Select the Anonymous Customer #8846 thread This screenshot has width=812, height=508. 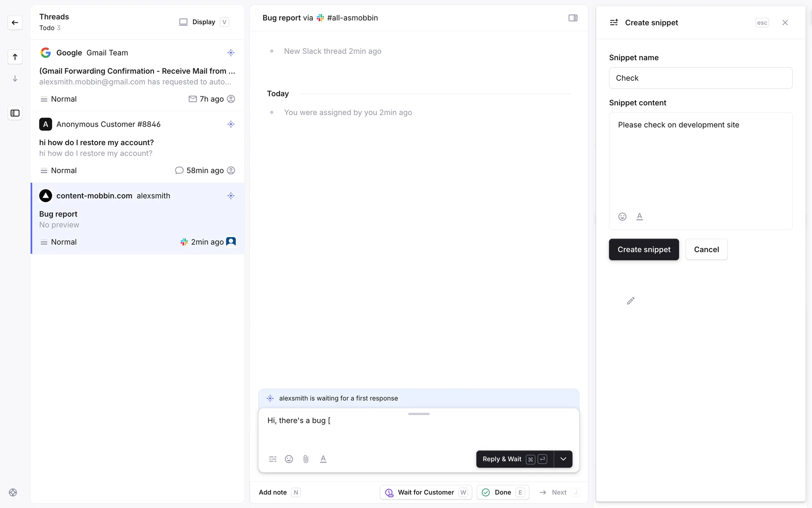(x=137, y=147)
